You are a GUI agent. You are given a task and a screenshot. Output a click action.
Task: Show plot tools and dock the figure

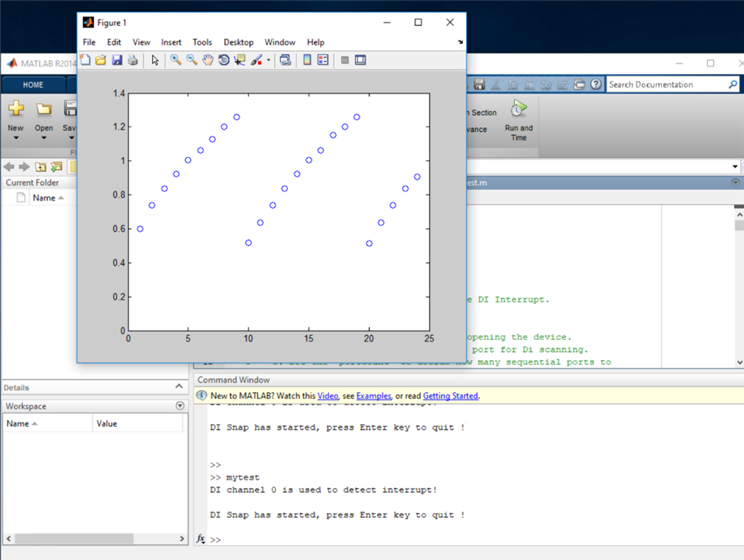[x=361, y=60]
